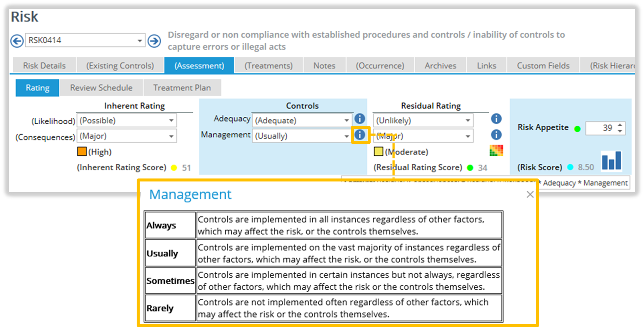644x327 pixels.
Task: Click the Usually row label
Action: pyautogui.click(x=162, y=253)
